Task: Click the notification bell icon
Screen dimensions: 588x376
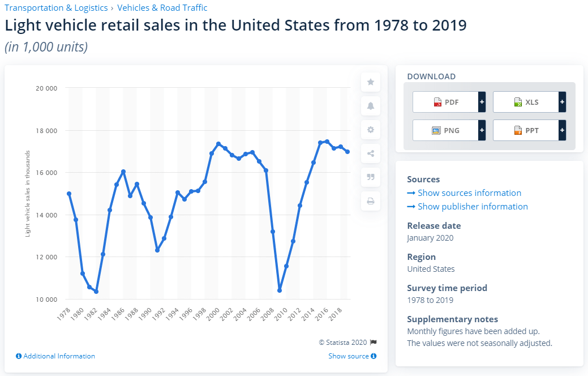Action: [x=371, y=106]
